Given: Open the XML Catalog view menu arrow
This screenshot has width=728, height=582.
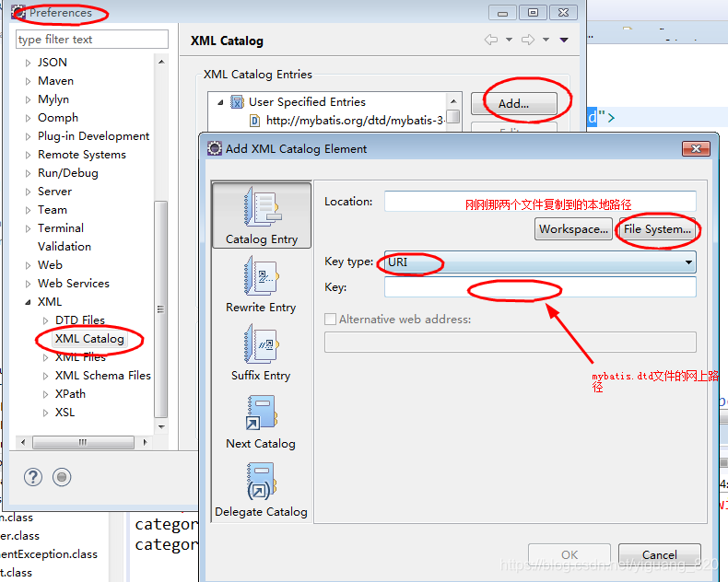Looking at the screenshot, I should point(564,40).
